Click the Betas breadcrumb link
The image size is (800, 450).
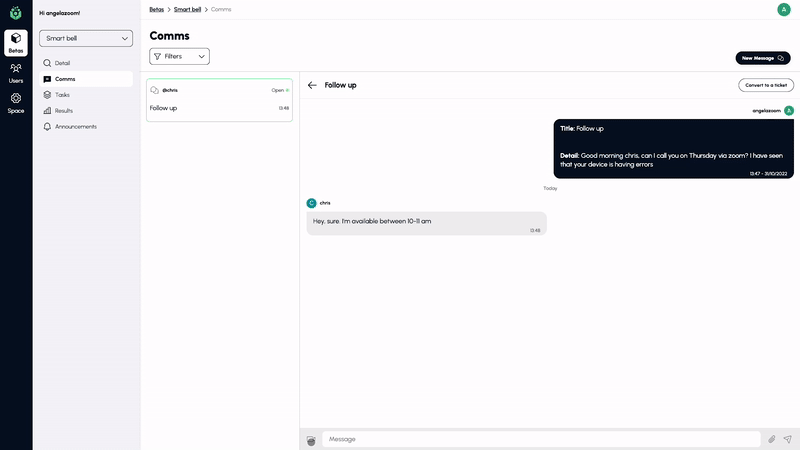[157, 9]
